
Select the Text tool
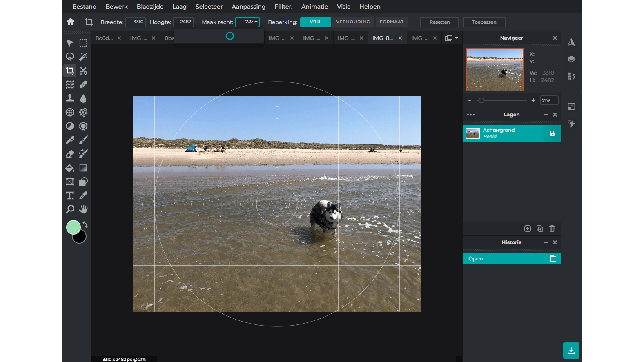click(x=70, y=195)
